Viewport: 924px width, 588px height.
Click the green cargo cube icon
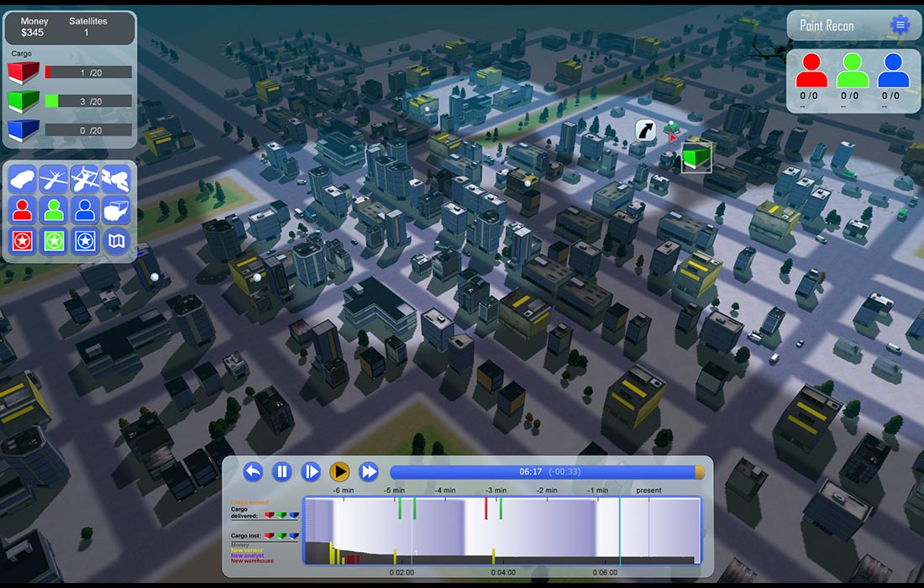(x=23, y=101)
